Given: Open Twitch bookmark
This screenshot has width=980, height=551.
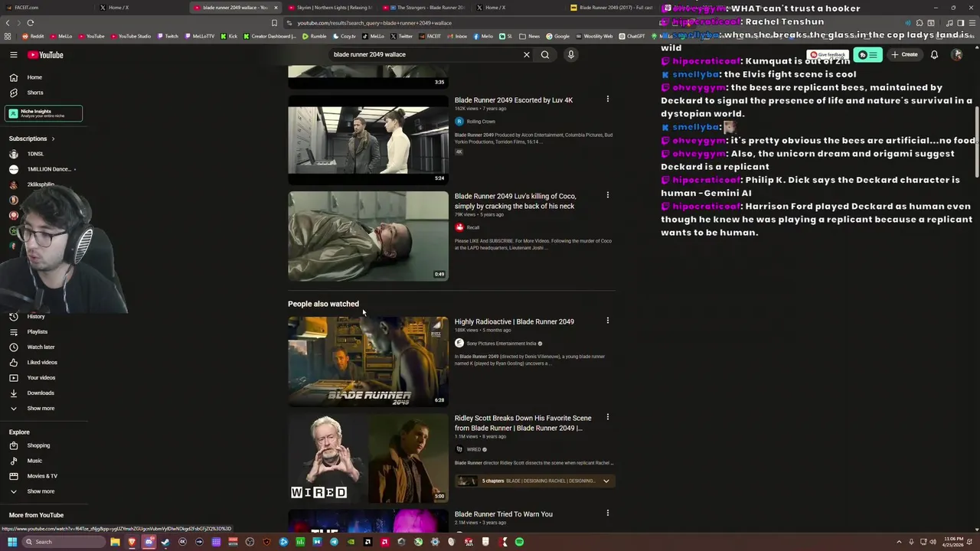Looking at the screenshot, I should 168,36.
